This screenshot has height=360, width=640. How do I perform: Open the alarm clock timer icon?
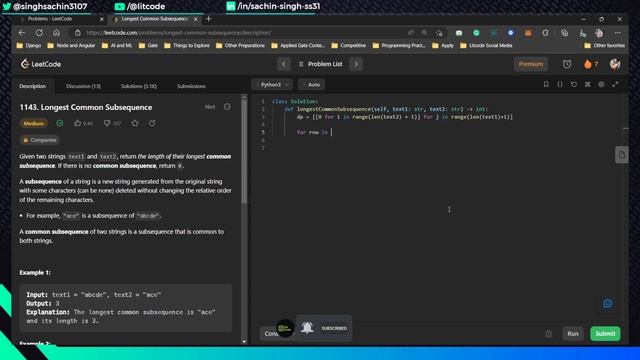pos(567,64)
